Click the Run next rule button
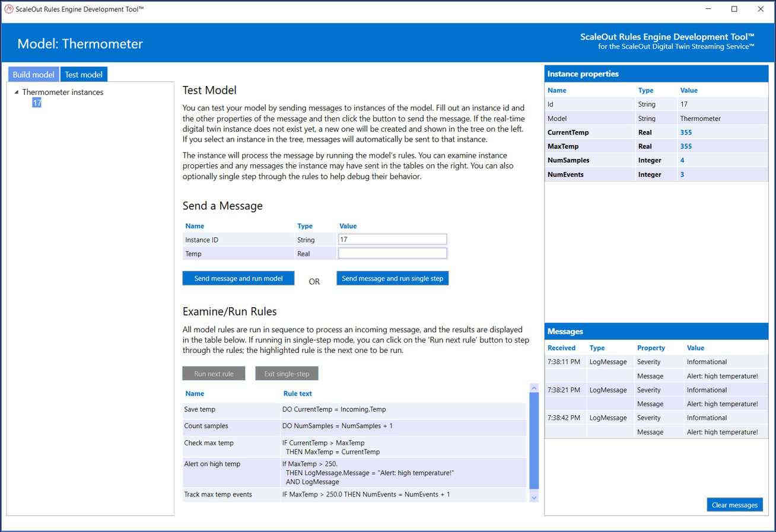The width and height of the screenshot is (776, 532). point(214,373)
